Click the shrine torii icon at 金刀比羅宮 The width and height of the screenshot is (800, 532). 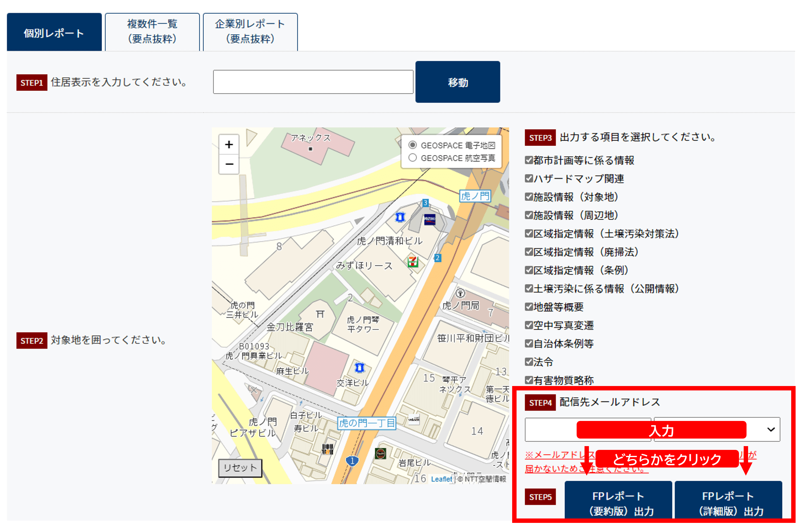320,314
